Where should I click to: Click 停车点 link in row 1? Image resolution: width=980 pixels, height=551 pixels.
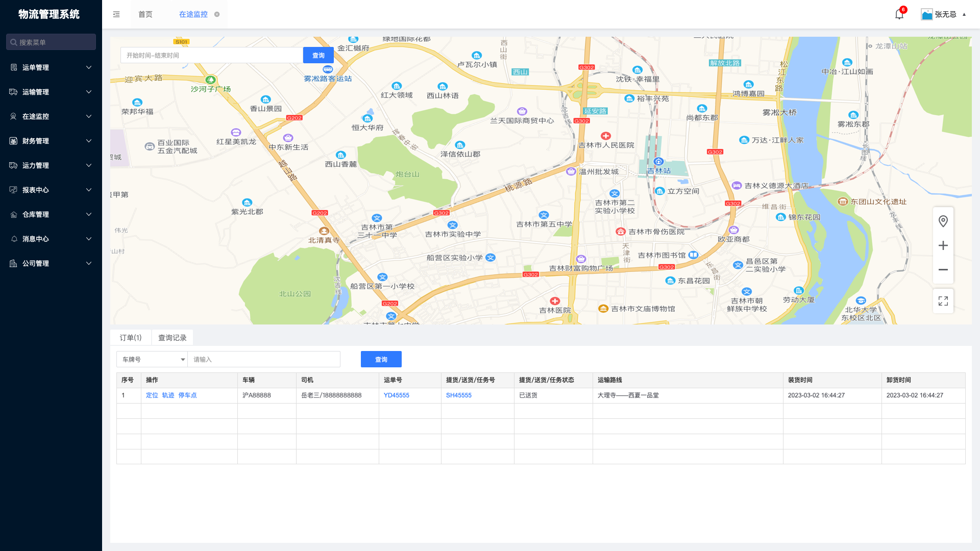[x=187, y=395]
